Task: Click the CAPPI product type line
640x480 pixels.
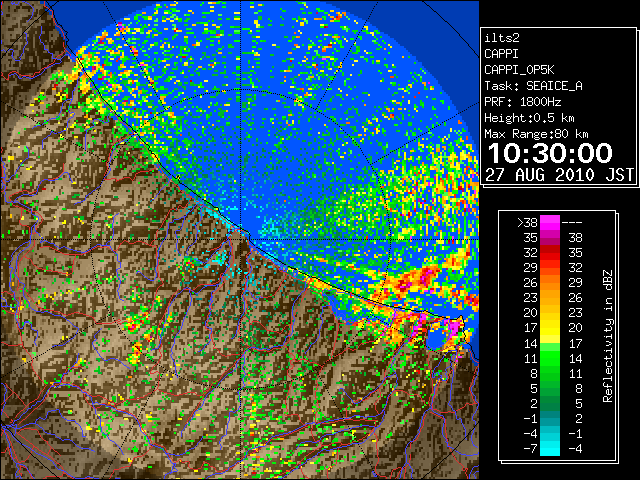Action: pos(501,54)
